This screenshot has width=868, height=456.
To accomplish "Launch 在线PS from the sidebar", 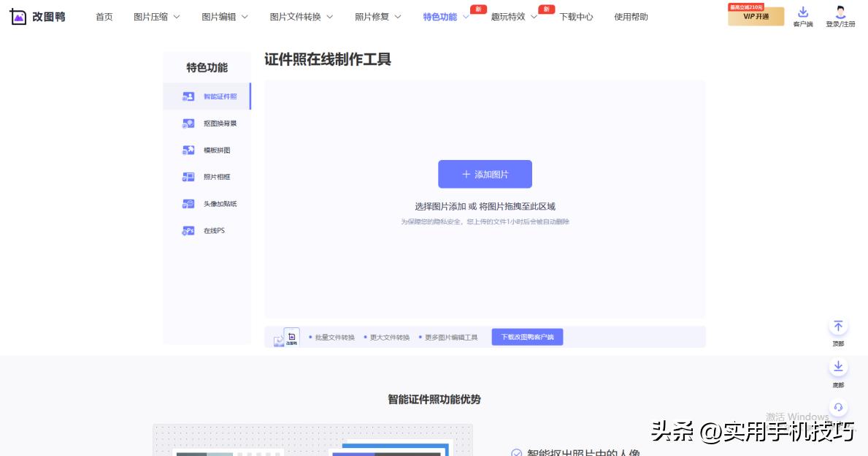I will (212, 231).
